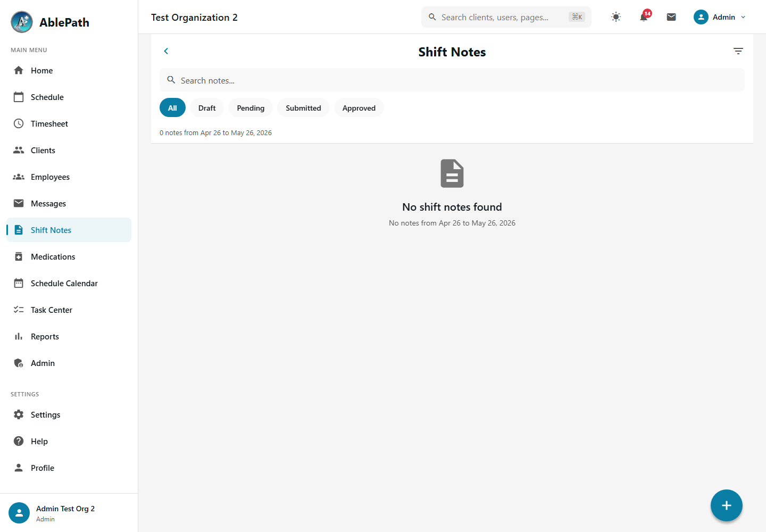The width and height of the screenshot is (766, 532).
Task: Filter notes by Pending status
Action: (x=251, y=107)
